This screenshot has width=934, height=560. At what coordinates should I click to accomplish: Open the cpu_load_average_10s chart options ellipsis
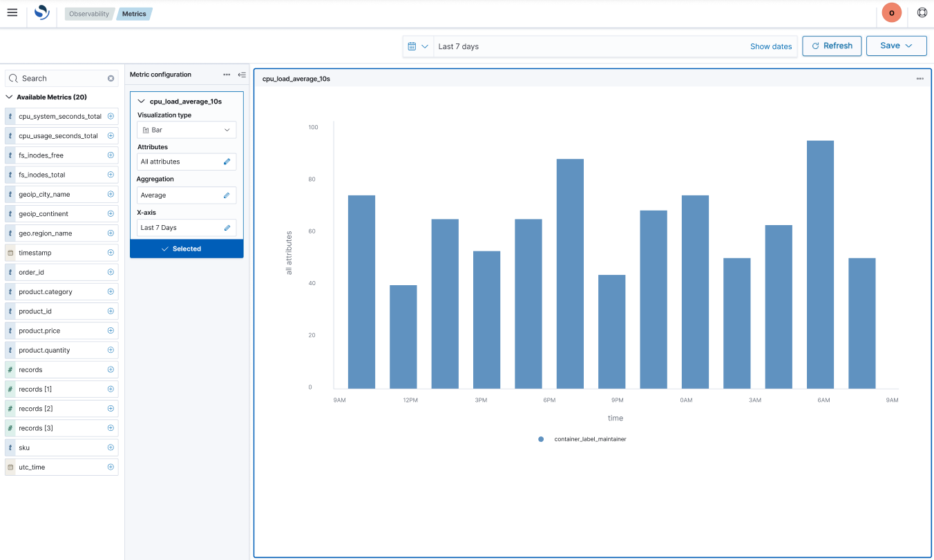[919, 78]
